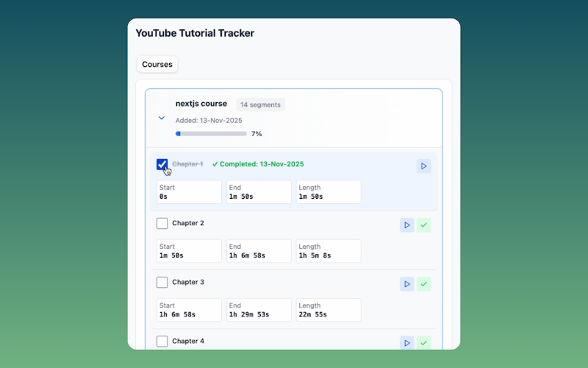
Task: Click Chapter 2 End field 1h 6m 58s
Action: [259, 251]
